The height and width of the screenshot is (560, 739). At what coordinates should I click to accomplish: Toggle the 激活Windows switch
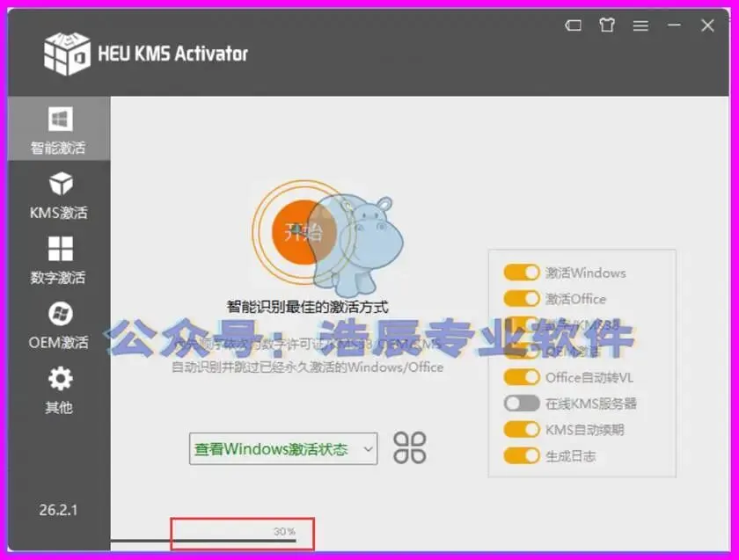[521, 273]
